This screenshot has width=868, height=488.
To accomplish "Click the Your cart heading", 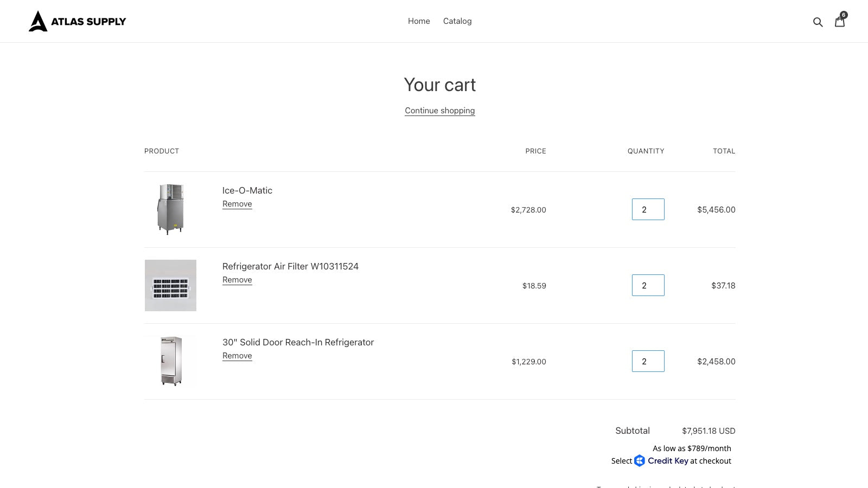I will [x=440, y=85].
